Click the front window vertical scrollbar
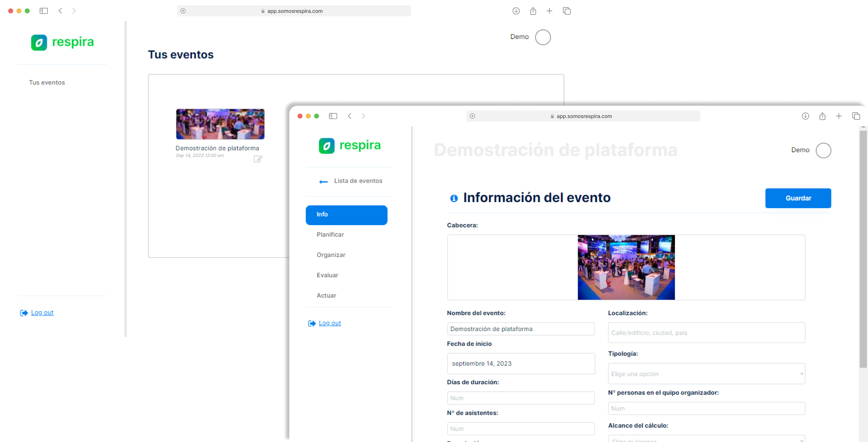Image resolution: width=868 pixels, height=442 pixels. click(863, 250)
